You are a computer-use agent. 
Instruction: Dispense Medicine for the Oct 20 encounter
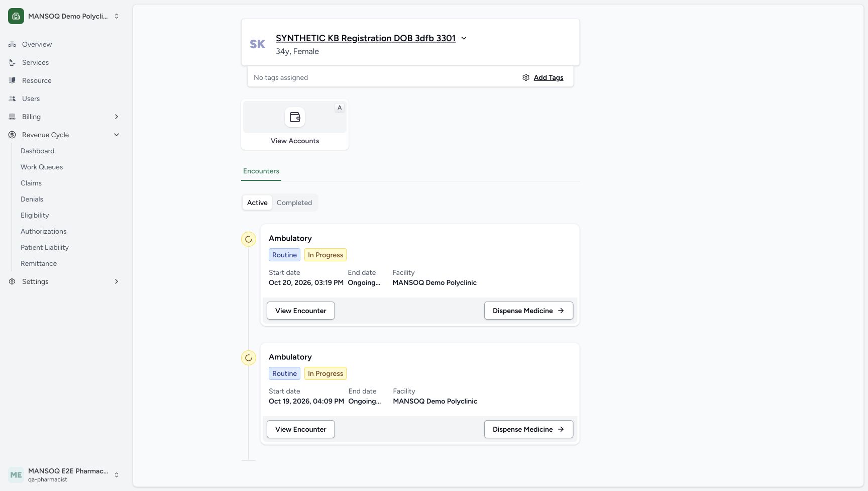tap(528, 311)
